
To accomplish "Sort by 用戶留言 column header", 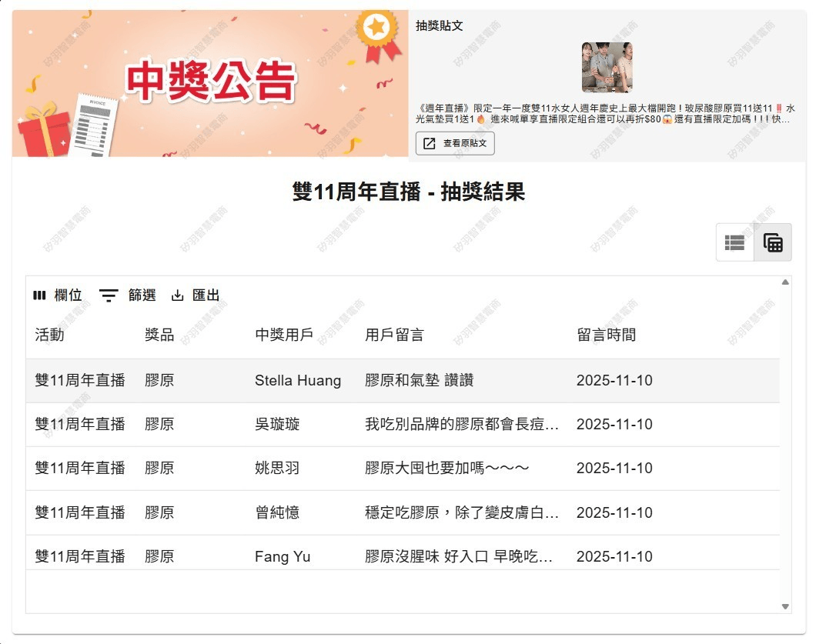I will [394, 335].
